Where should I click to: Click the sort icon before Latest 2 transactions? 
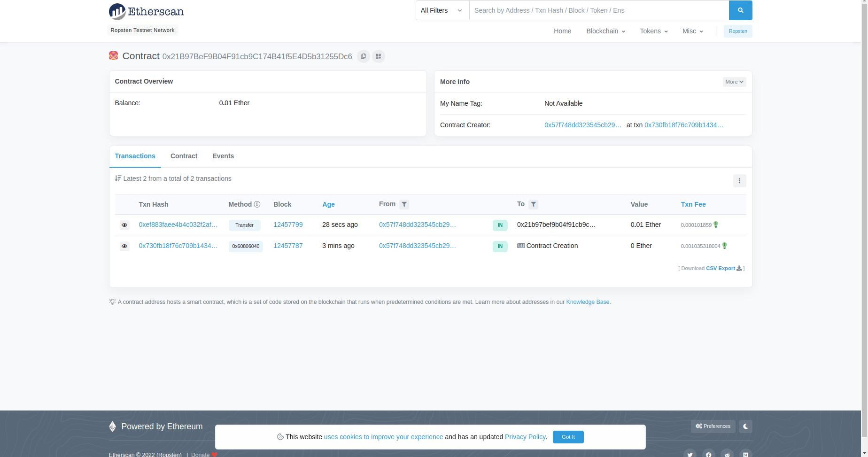tap(118, 178)
